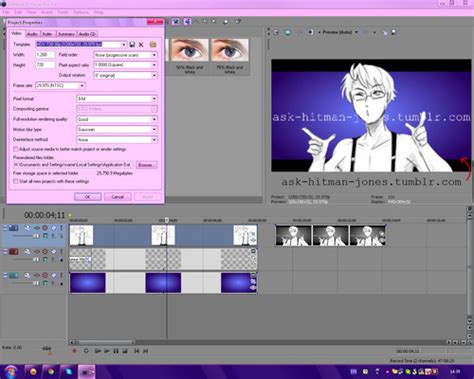This screenshot has width=474, height=379.
Task: Click the Pause button in the transport bar
Action: coord(116,351)
